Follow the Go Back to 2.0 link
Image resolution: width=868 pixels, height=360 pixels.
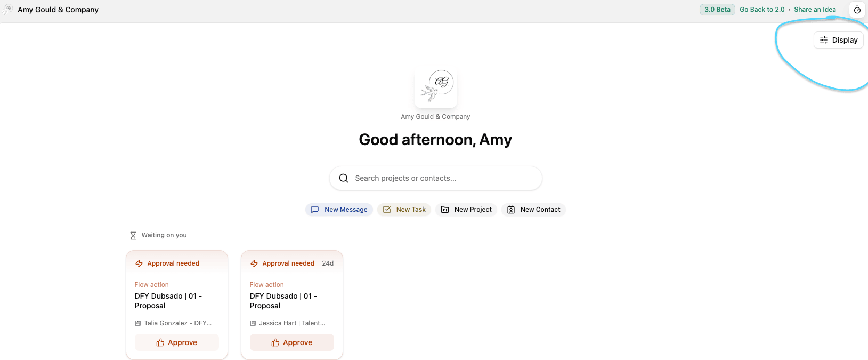click(x=762, y=10)
